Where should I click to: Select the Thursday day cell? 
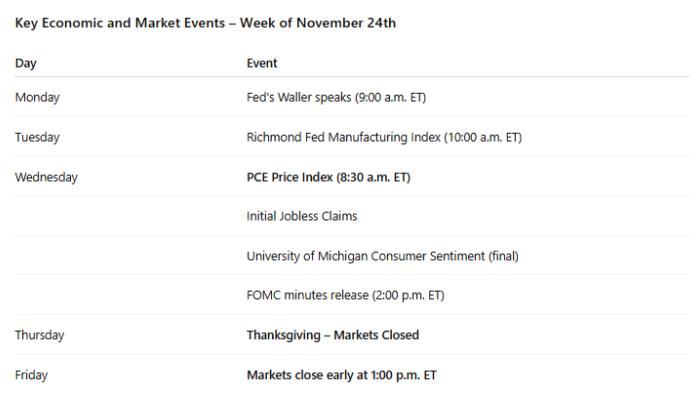[39, 335]
